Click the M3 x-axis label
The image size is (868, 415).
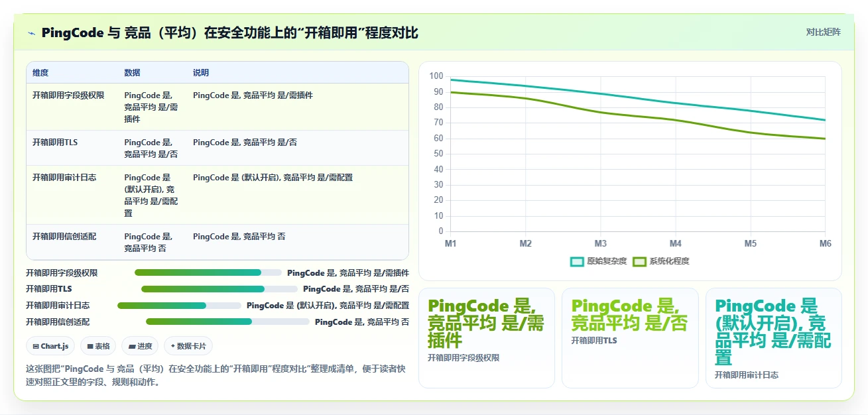(601, 244)
